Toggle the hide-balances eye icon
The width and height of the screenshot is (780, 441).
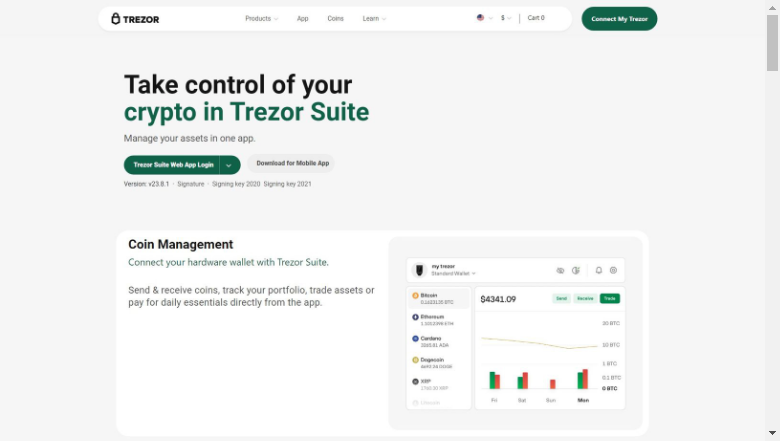[560, 270]
